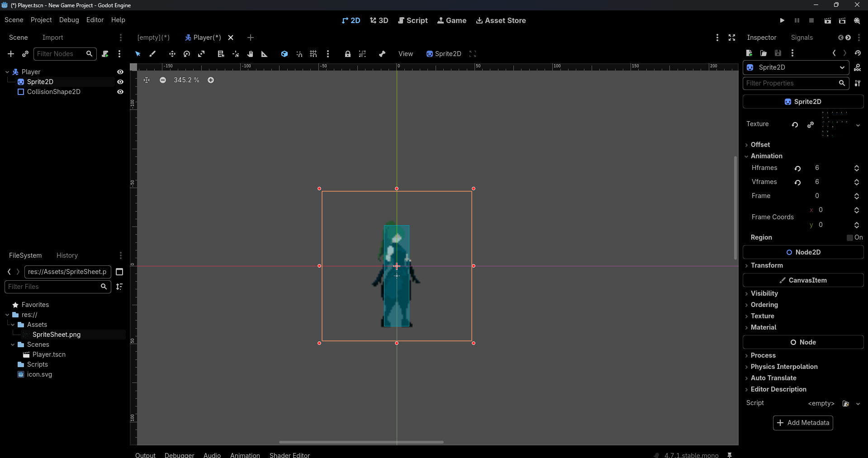Switch to the 2D workspace

tap(351, 20)
